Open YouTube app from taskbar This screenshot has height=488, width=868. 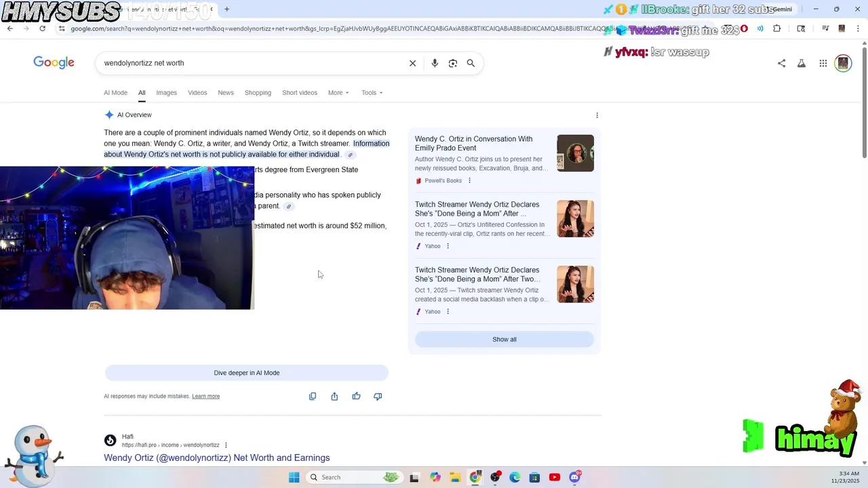click(x=555, y=477)
